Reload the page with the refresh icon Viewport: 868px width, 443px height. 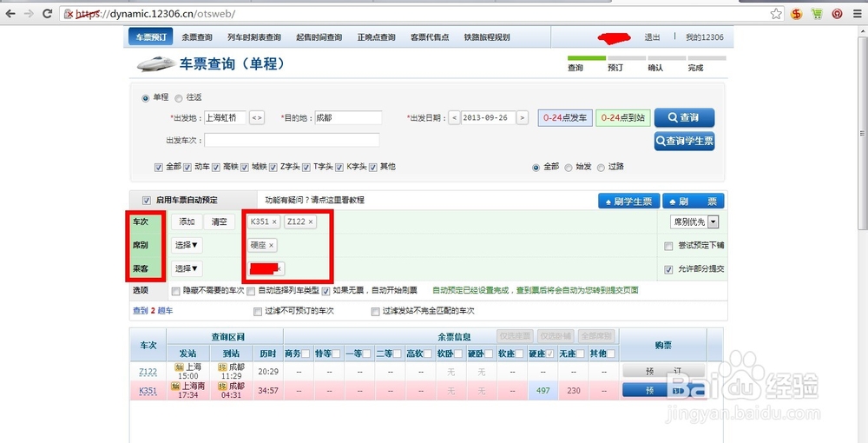[48, 14]
